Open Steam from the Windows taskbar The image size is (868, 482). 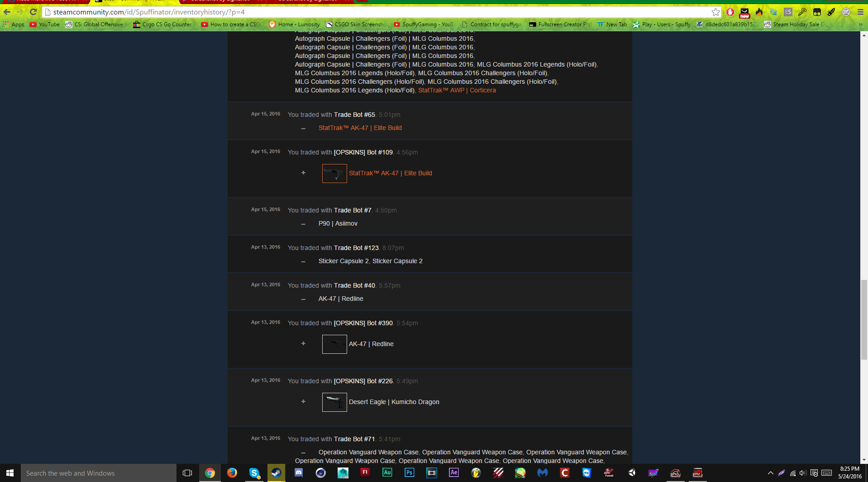[x=276, y=473]
